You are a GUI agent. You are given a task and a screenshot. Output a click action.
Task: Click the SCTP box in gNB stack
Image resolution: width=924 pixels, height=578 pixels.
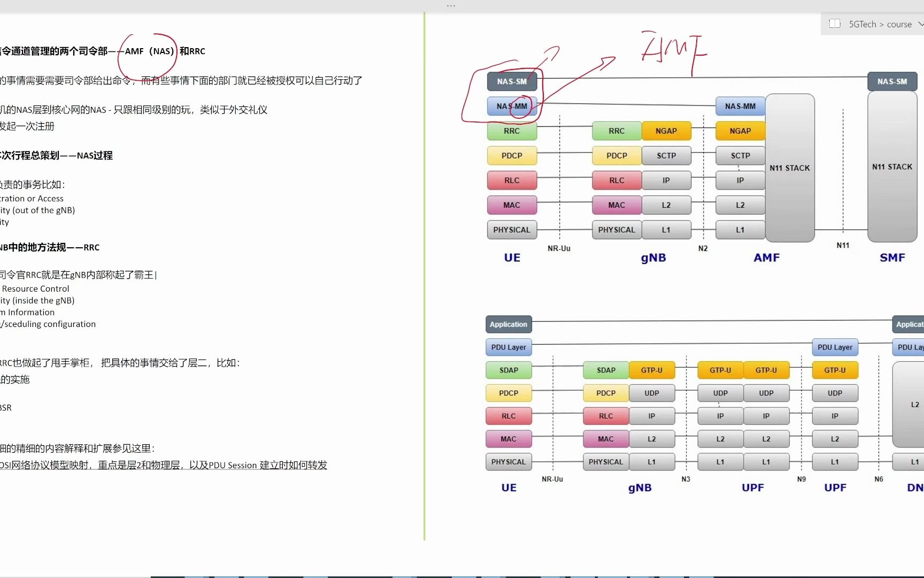click(666, 155)
